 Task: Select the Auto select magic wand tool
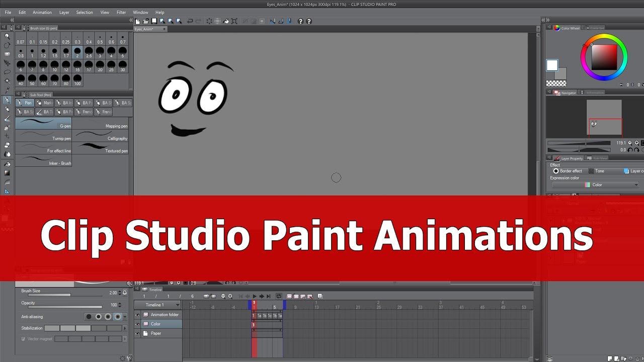coord(7,81)
